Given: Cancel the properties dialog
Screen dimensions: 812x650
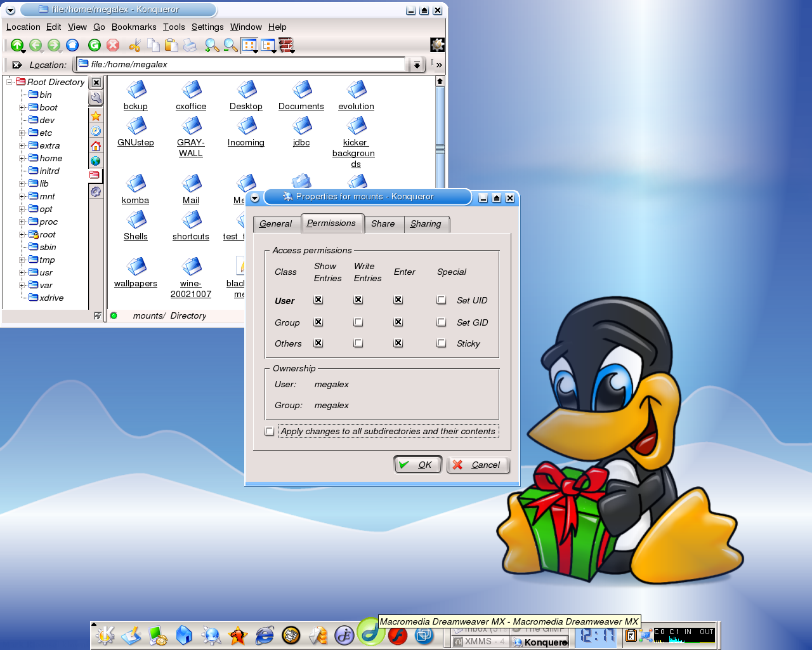Looking at the screenshot, I should 478,465.
